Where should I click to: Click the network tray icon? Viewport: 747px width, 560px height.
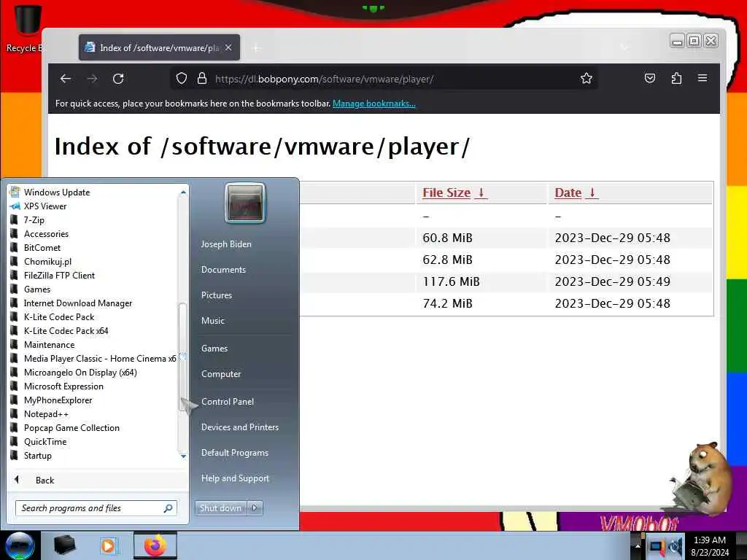657,547
